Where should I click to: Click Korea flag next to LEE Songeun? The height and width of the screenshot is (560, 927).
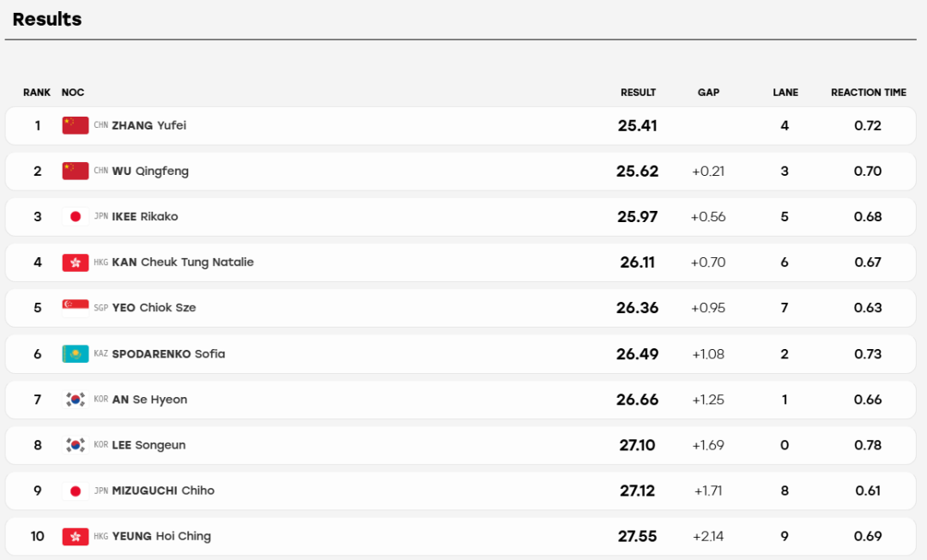pyautogui.click(x=75, y=445)
